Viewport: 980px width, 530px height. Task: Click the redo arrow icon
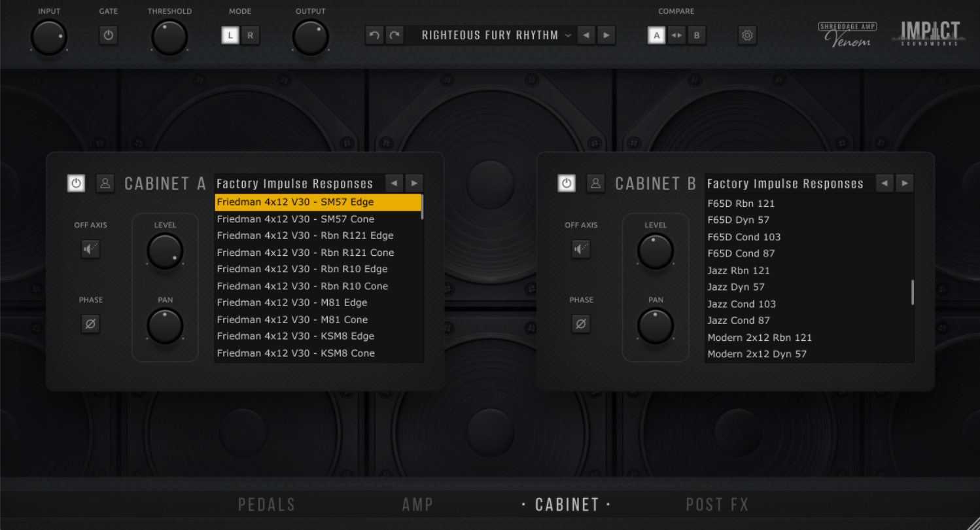coord(394,35)
